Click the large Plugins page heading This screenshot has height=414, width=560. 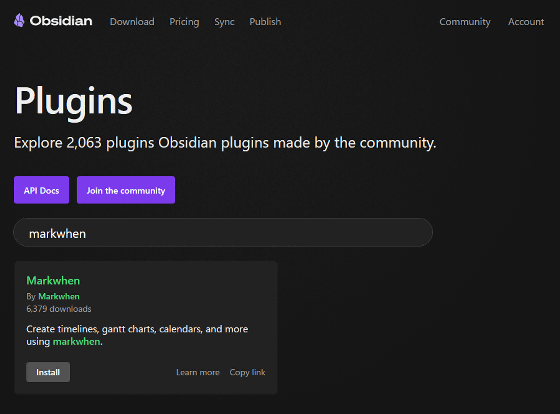(74, 102)
